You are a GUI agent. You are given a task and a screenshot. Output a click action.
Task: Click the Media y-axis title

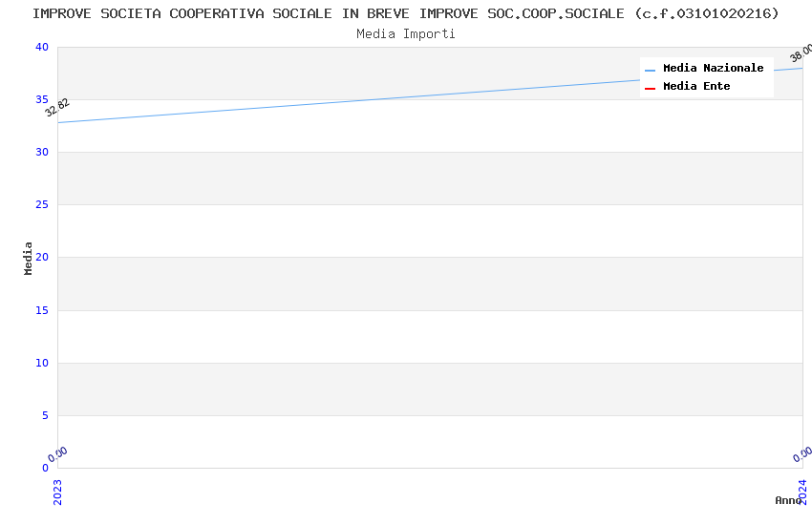click(x=29, y=258)
